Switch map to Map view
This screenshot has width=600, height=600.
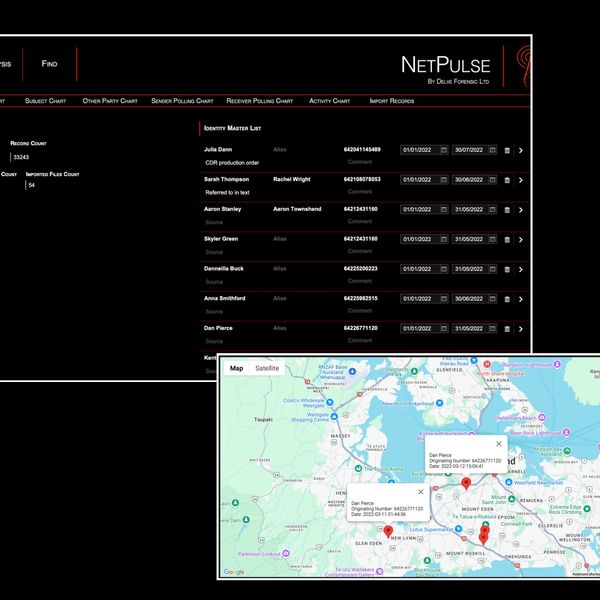click(236, 368)
